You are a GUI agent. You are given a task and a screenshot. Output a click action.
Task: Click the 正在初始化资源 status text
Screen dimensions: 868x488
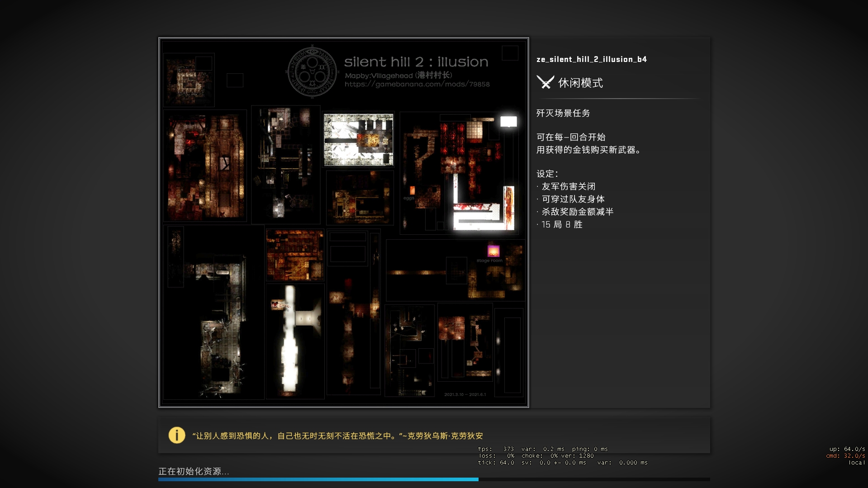tap(194, 471)
